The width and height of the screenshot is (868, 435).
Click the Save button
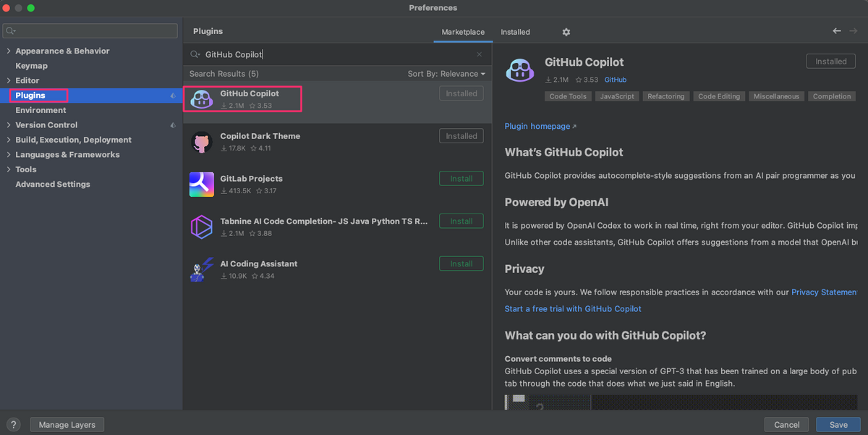pos(838,424)
